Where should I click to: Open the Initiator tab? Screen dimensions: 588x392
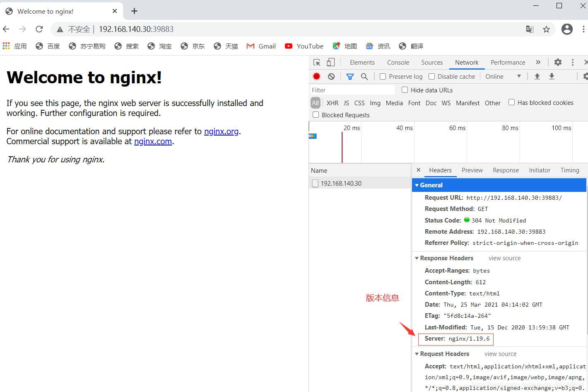[x=540, y=170]
